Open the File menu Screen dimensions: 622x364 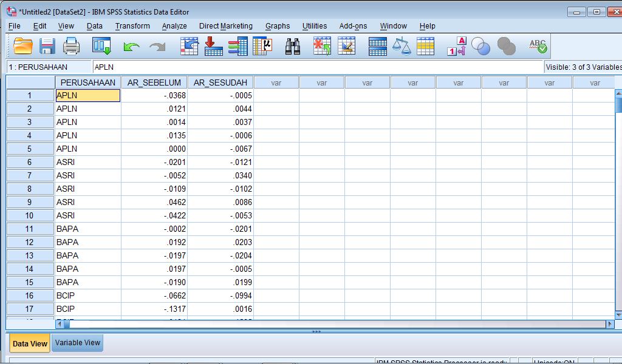15,26
